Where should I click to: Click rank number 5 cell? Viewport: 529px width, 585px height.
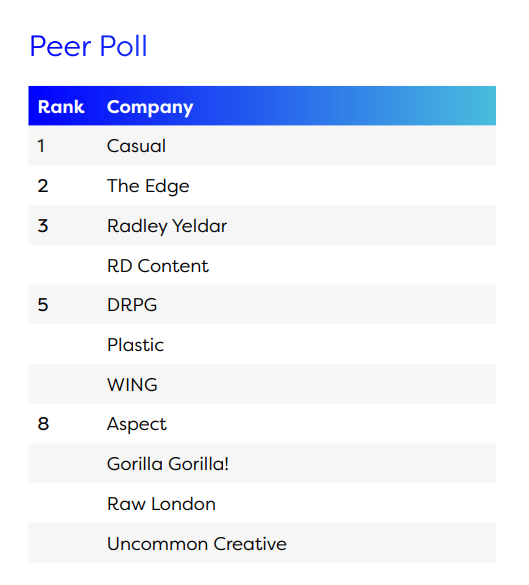pyautogui.click(x=43, y=305)
